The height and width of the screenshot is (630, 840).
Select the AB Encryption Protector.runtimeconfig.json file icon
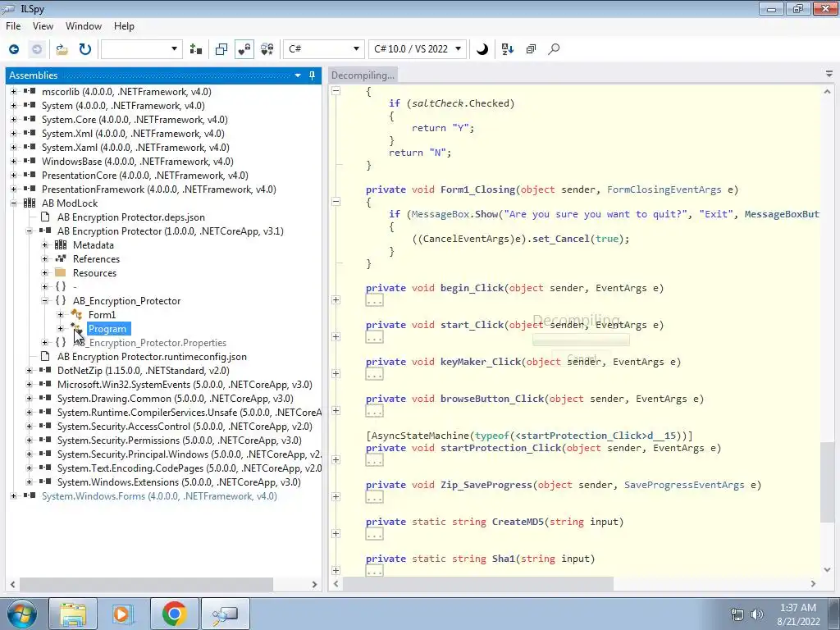(46, 356)
